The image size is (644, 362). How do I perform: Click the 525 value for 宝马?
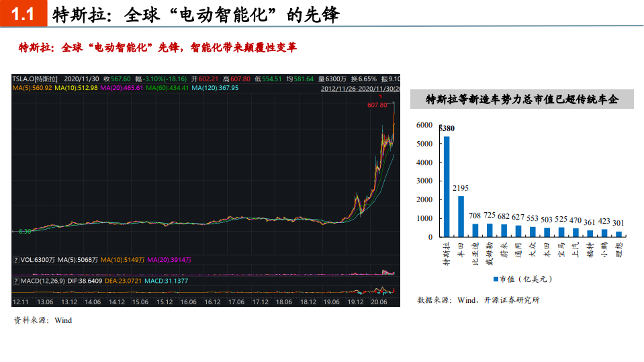(561, 220)
